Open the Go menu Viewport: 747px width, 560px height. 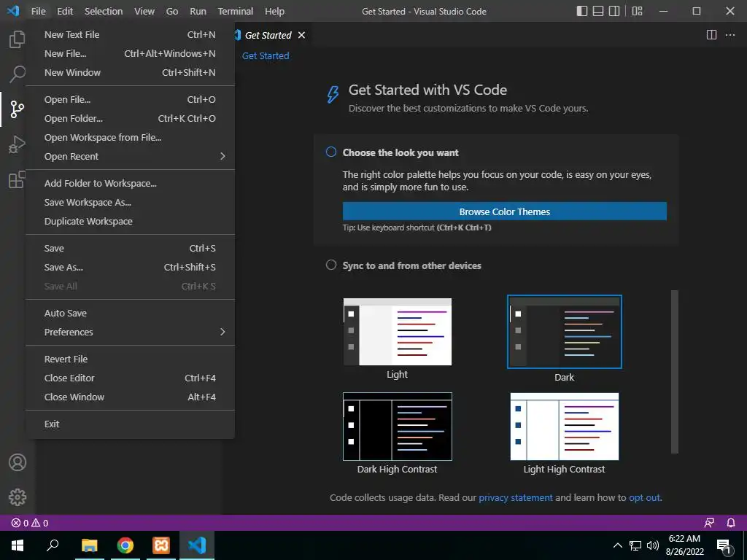click(x=172, y=11)
